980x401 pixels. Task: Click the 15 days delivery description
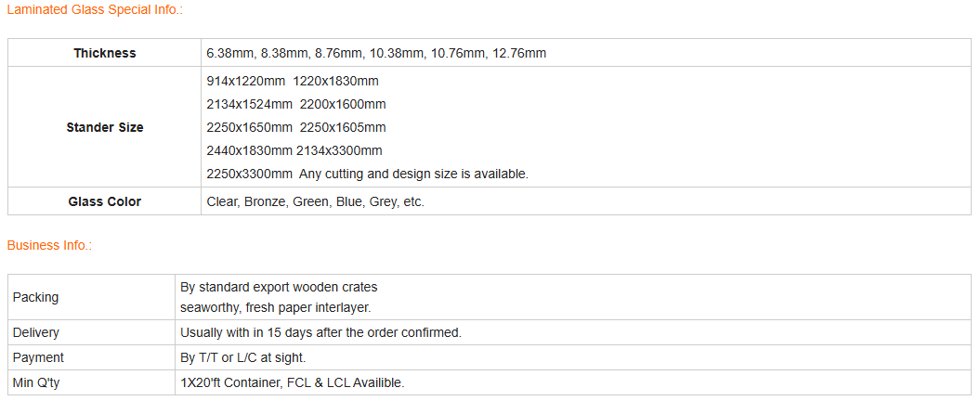point(321,332)
